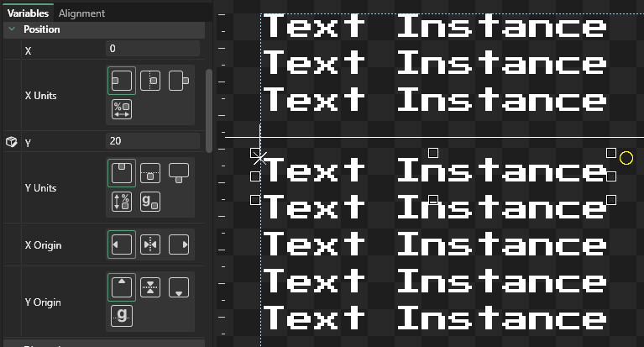This screenshot has height=347, width=644.
Task: Click the Variables panel vertical scrollbar
Action: coord(209,109)
